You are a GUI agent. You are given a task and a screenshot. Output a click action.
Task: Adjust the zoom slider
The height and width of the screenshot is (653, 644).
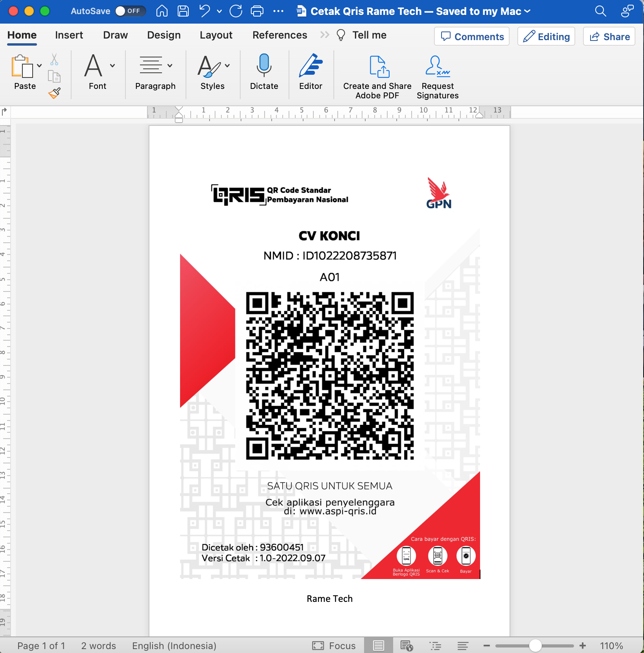click(535, 645)
